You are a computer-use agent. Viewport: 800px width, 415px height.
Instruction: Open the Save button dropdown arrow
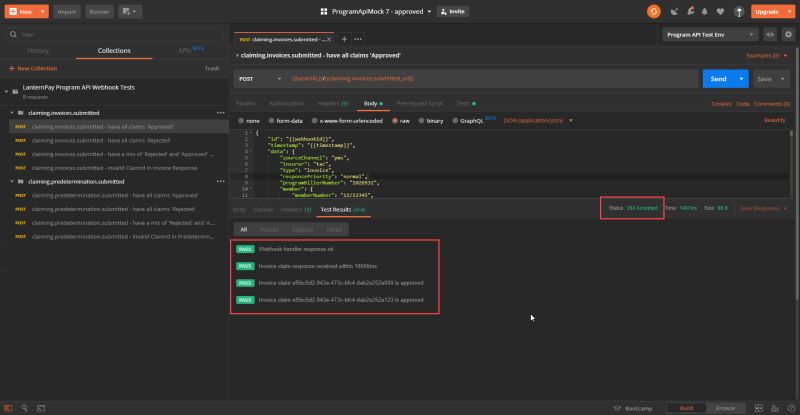pyautogui.click(x=783, y=79)
